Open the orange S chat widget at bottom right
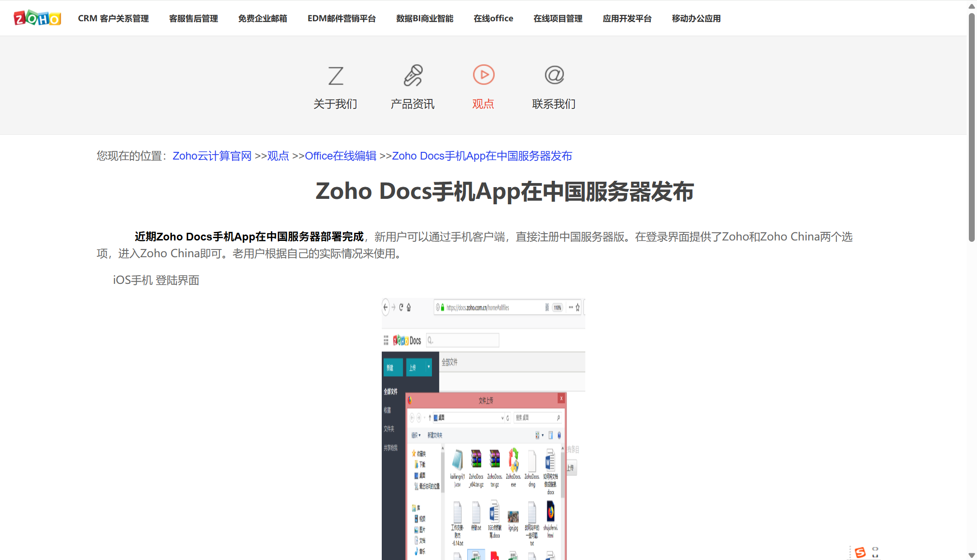The height and width of the screenshot is (560, 977). tap(861, 551)
